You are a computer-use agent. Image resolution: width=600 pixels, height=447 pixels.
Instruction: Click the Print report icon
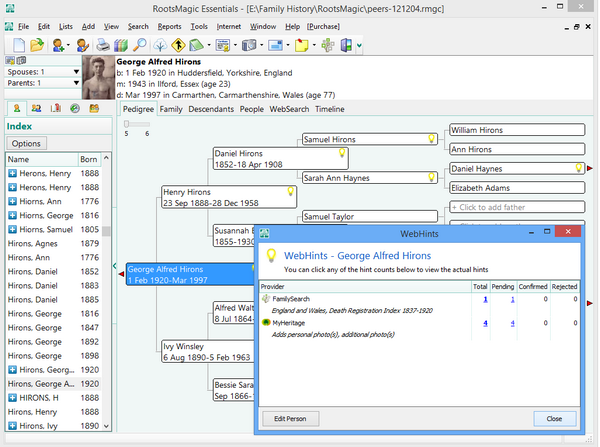(102, 45)
